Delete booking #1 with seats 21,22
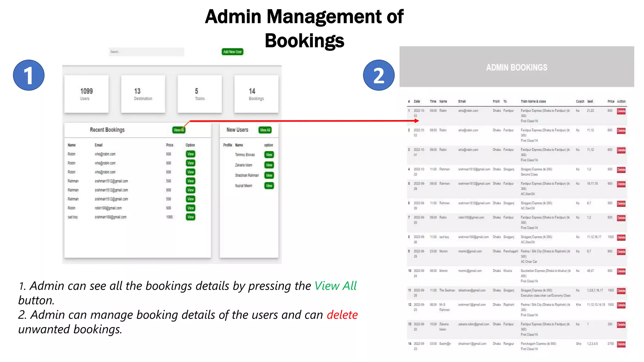 tap(621, 111)
